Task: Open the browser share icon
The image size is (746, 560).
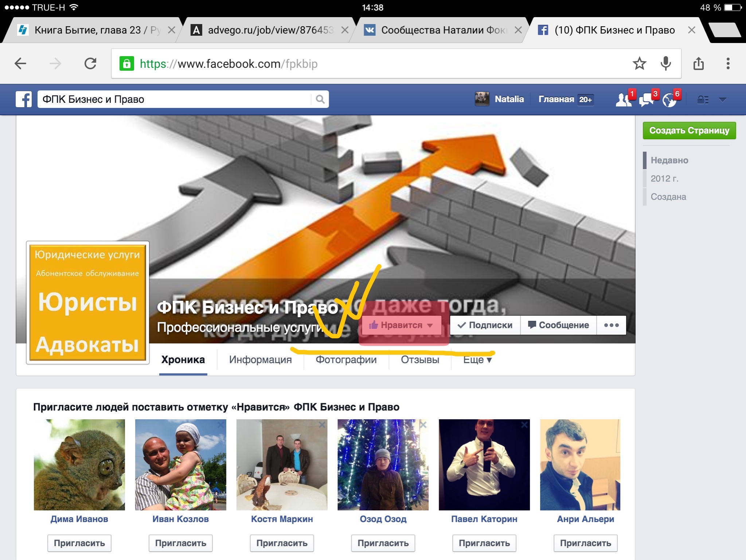Action: pyautogui.click(x=698, y=63)
